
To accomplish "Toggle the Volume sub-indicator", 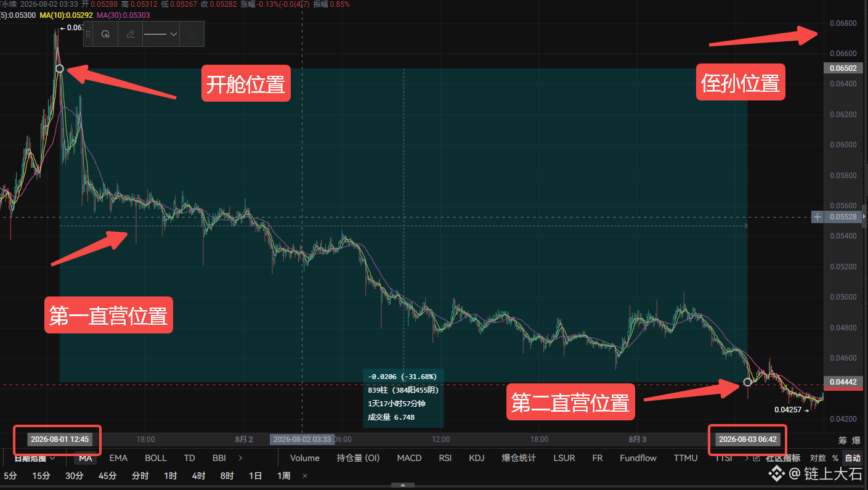I will pyautogui.click(x=305, y=458).
